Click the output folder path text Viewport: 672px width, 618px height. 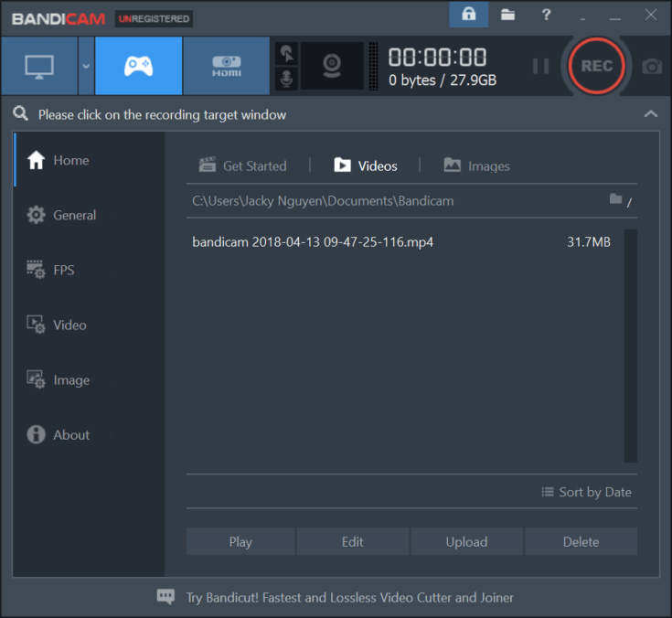pyautogui.click(x=323, y=201)
